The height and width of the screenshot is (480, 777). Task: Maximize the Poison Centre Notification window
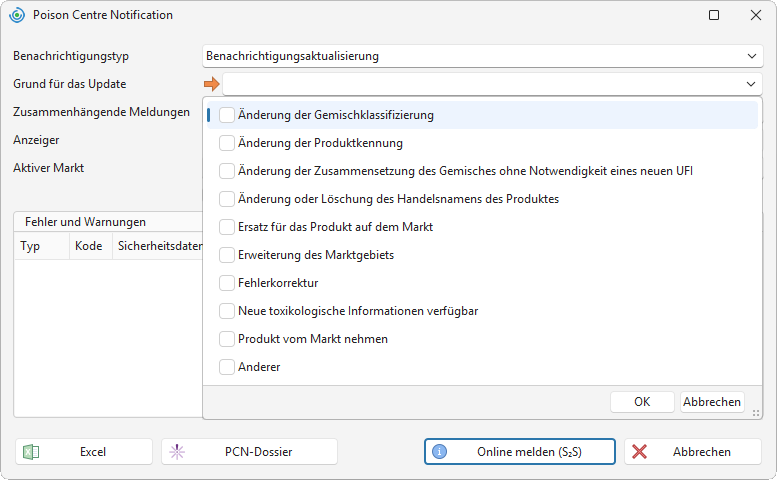pos(714,15)
